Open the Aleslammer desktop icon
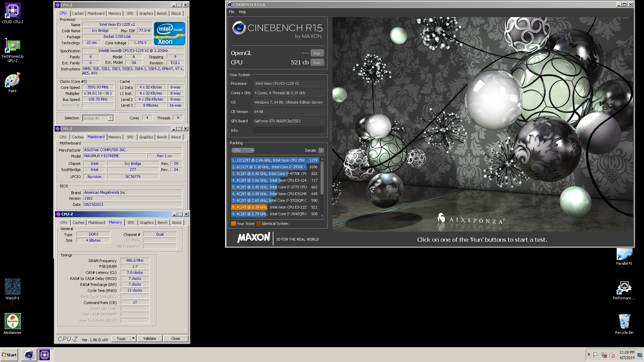The image size is (644, 362). click(x=12, y=323)
